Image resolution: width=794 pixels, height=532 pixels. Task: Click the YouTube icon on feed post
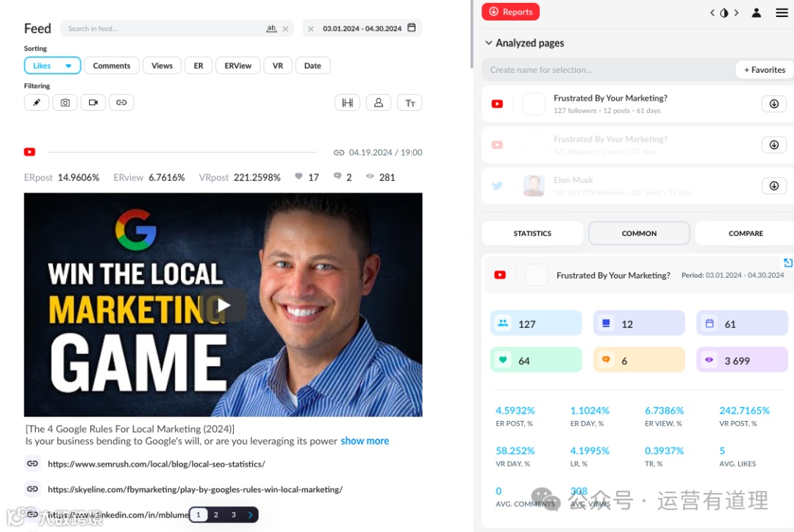[x=30, y=152]
